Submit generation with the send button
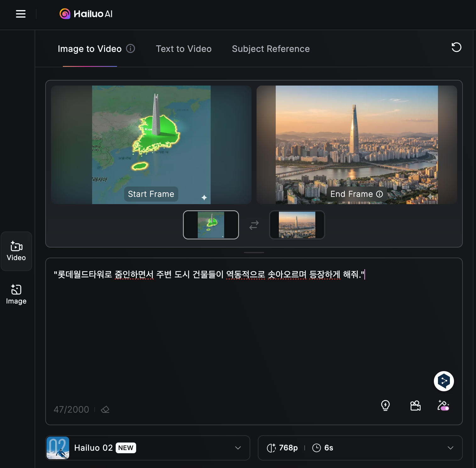This screenshot has width=476, height=468. [x=444, y=381]
